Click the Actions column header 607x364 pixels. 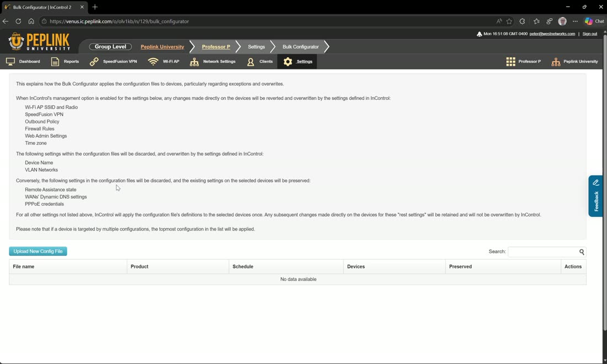[573, 266]
